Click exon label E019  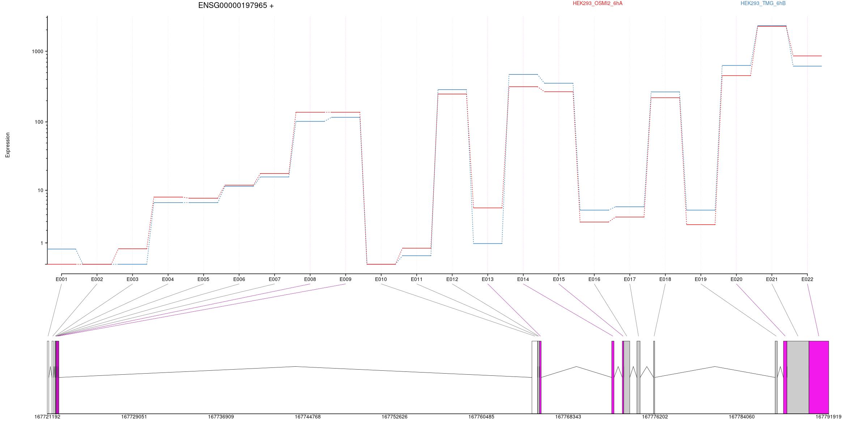click(x=701, y=279)
